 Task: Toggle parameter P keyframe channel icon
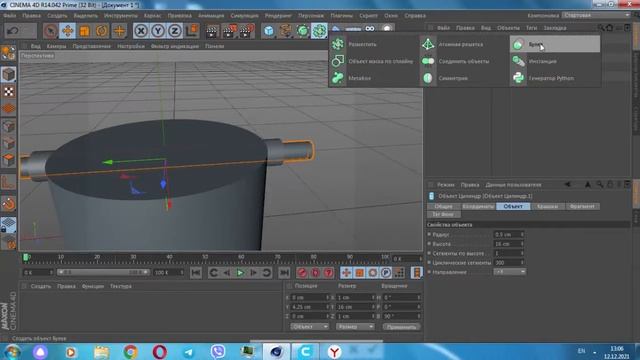[386, 273]
